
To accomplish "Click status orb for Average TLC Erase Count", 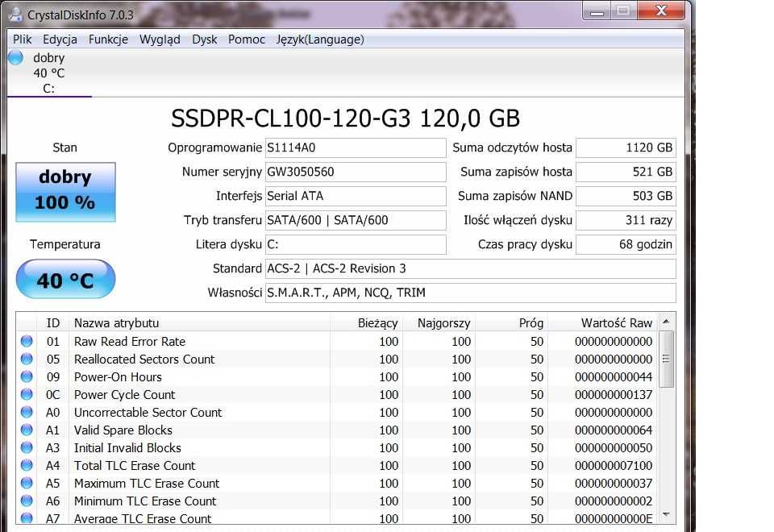I will 27,517.
